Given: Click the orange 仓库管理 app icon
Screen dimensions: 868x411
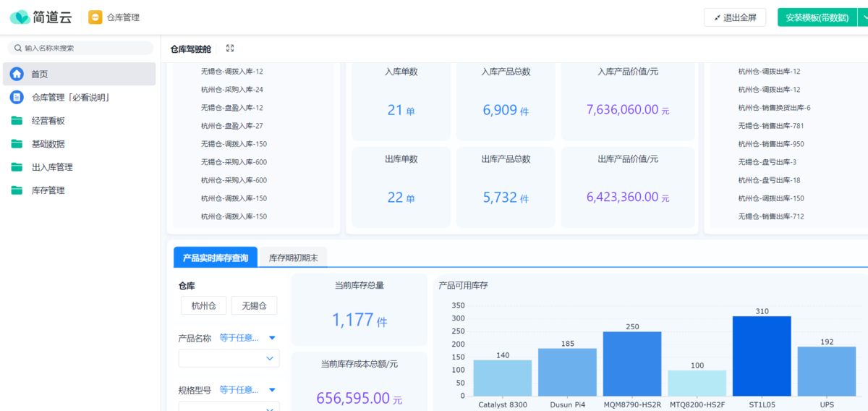Looking at the screenshot, I should click(95, 17).
